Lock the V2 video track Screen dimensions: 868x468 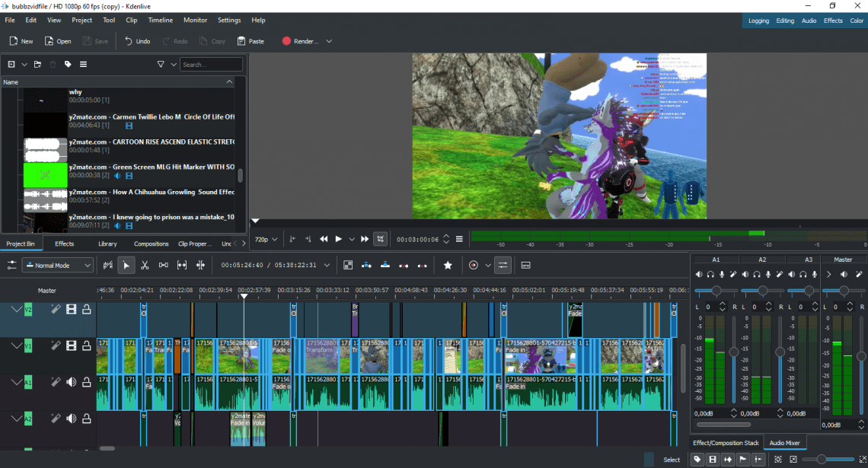[x=87, y=309]
